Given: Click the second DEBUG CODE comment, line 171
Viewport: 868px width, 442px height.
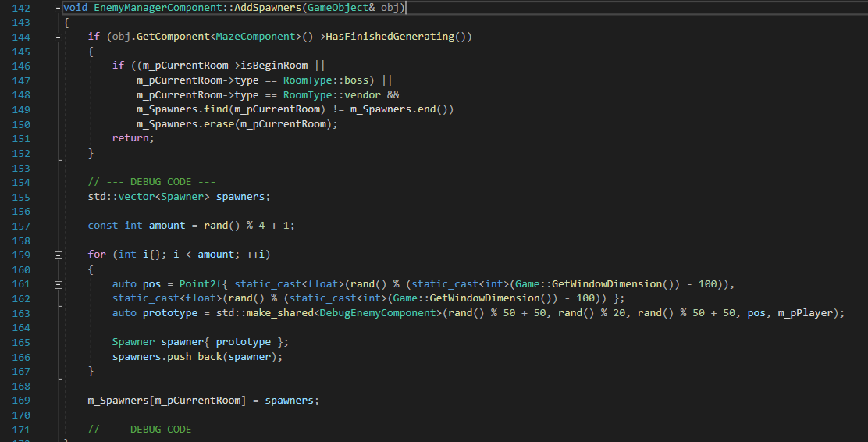Looking at the screenshot, I should point(151,430).
